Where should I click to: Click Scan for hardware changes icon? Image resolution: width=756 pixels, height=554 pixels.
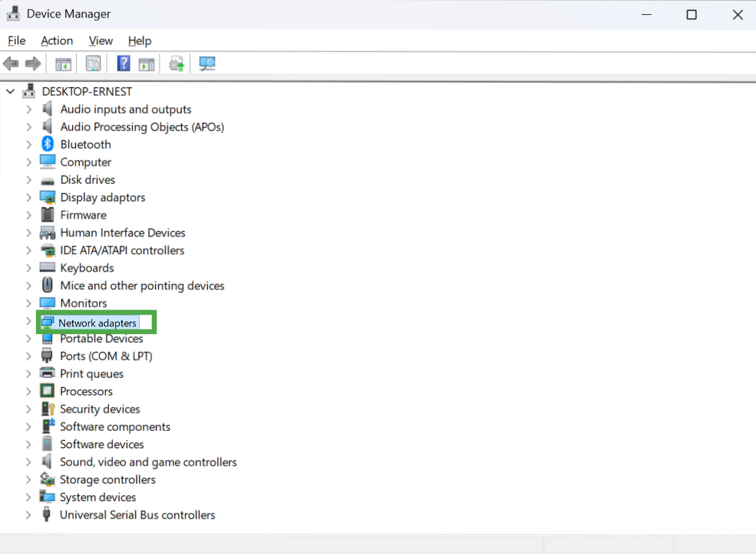pos(207,64)
